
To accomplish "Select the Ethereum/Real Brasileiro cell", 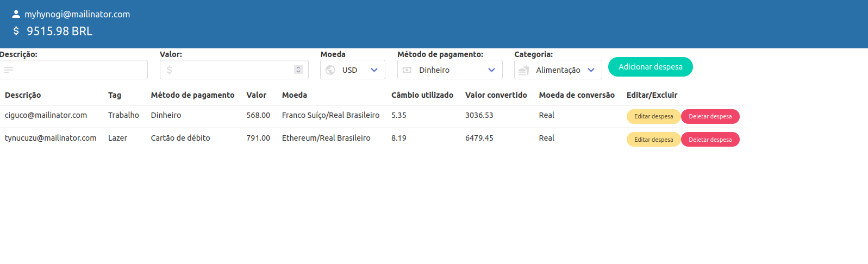I will [326, 138].
